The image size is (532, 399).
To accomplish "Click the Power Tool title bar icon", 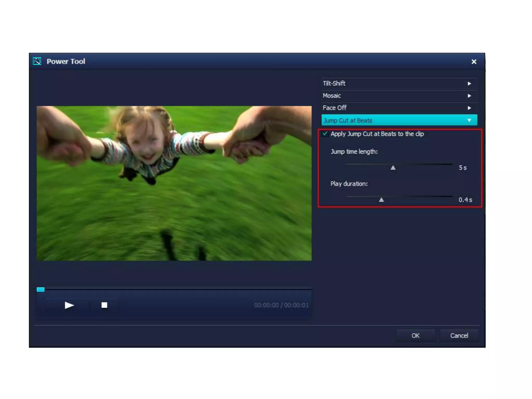I will click(x=37, y=61).
